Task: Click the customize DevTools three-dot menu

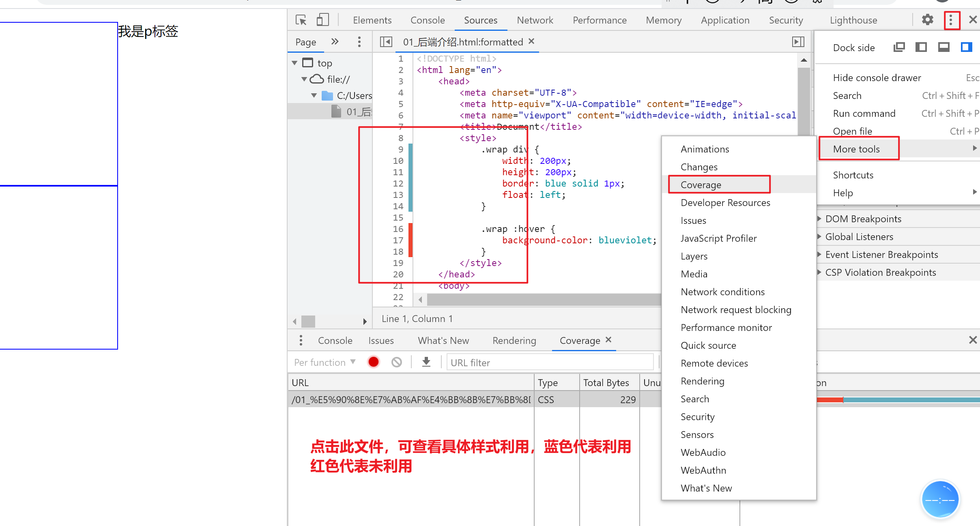Action: click(951, 20)
